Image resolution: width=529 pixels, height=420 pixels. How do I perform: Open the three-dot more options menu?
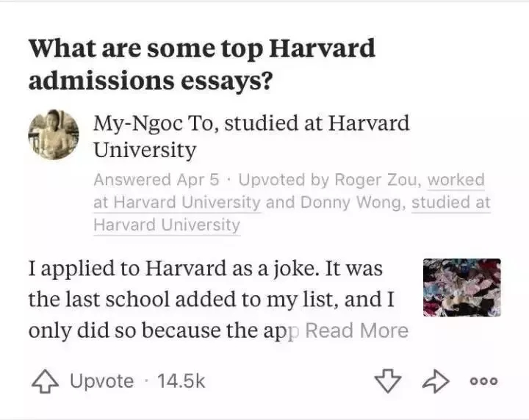483,381
